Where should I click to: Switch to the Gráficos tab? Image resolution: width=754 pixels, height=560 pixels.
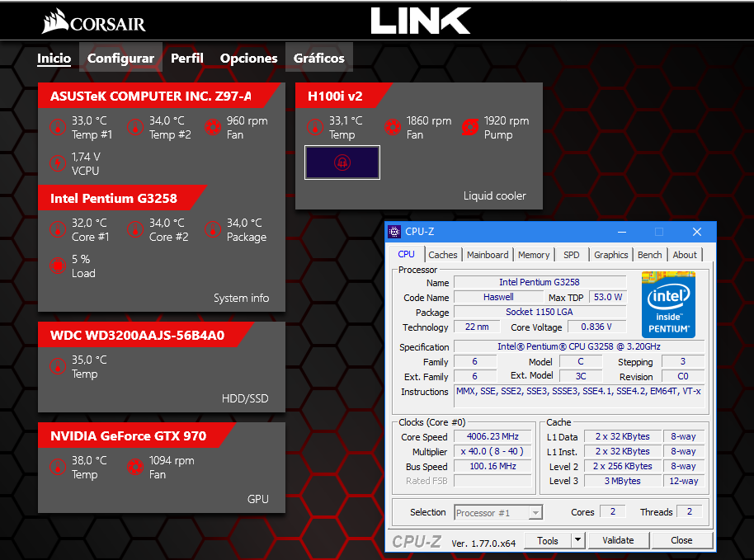[318, 59]
